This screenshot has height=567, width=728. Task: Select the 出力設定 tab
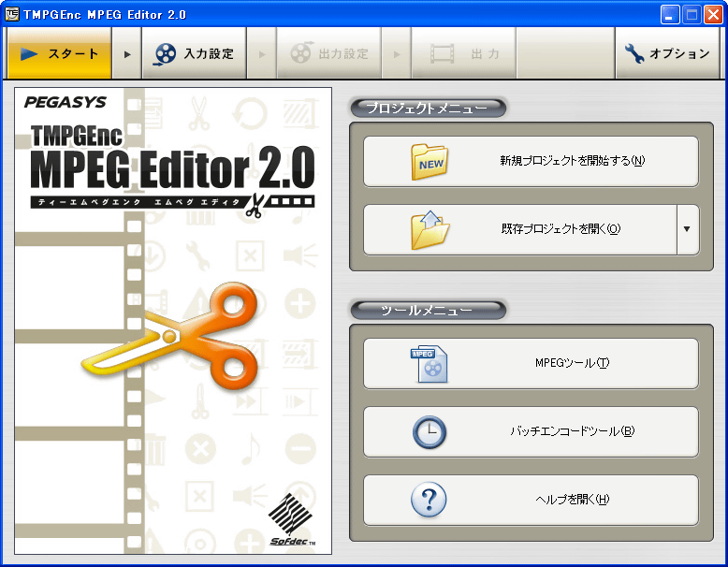click(329, 53)
